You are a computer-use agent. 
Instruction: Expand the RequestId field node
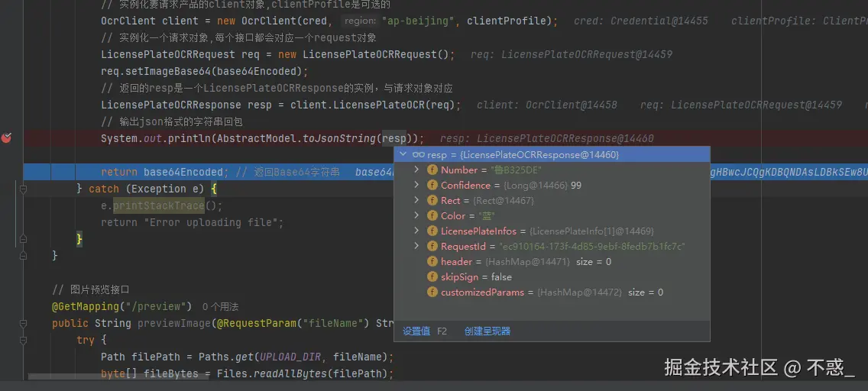pyautogui.click(x=417, y=246)
